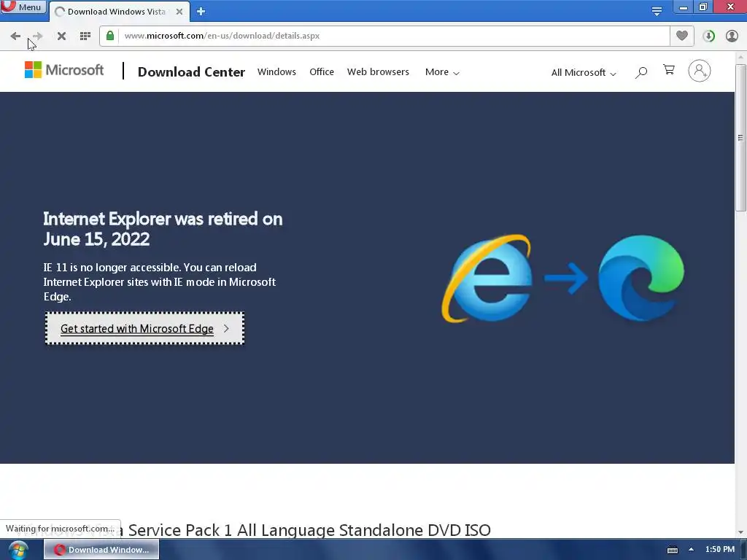
Task: Open the tab menu icon in title bar
Action: pyautogui.click(x=657, y=11)
